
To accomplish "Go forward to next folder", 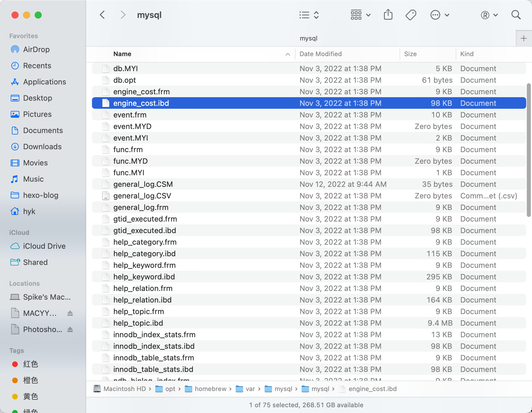I will [123, 15].
